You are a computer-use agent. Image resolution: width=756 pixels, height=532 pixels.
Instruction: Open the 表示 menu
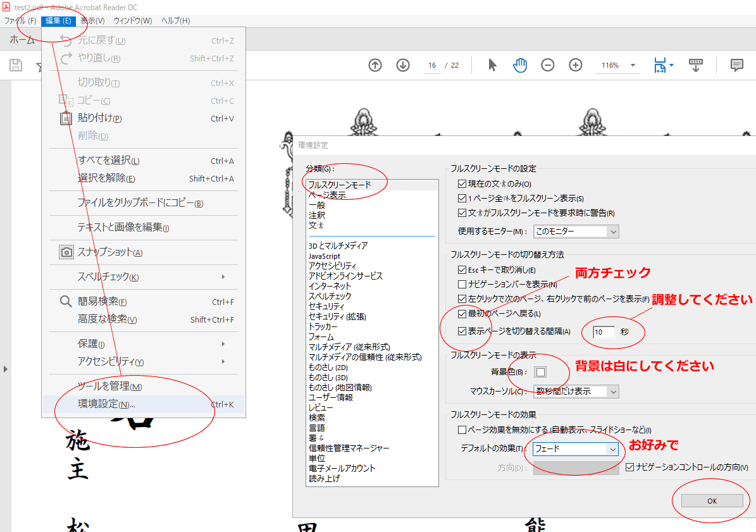[91, 20]
